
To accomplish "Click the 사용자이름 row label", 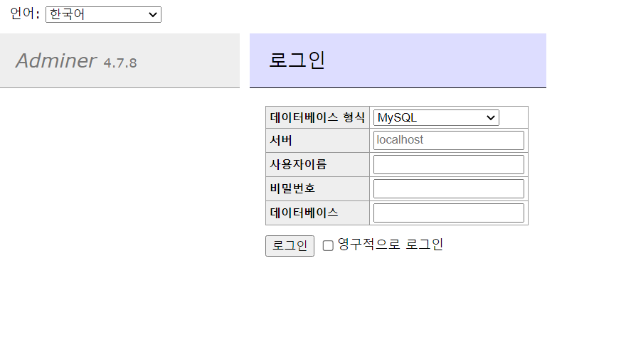I will (298, 164).
